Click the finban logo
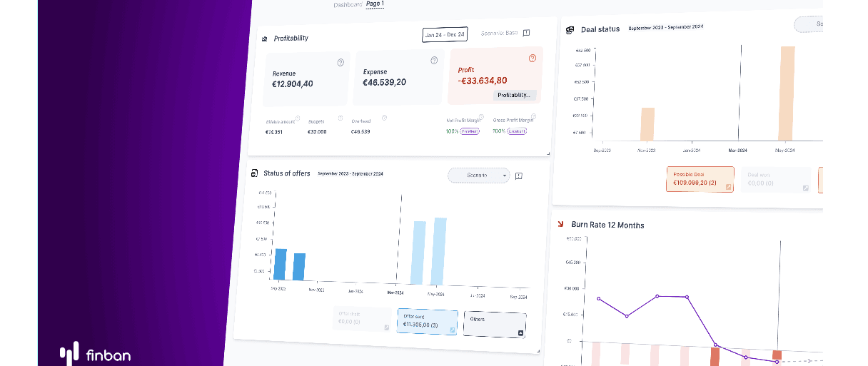 click(x=95, y=353)
